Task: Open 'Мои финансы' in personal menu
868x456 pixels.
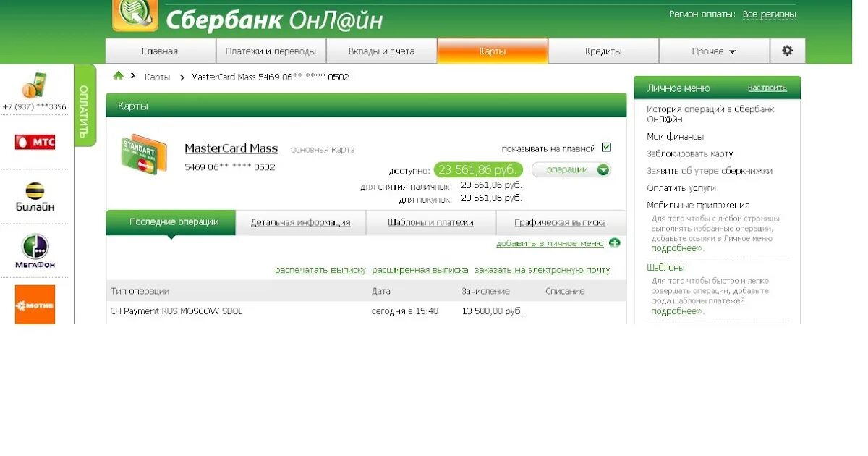Action: pyautogui.click(x=675, y=137)
